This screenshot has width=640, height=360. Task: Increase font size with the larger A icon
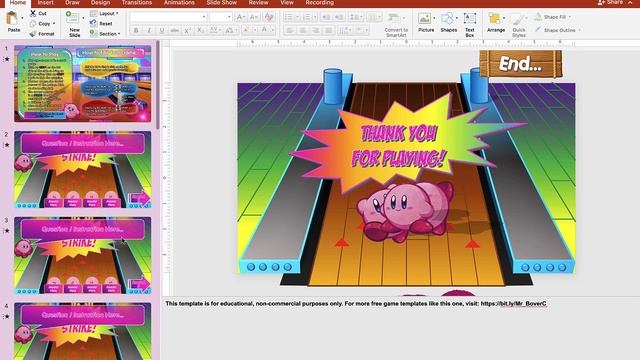pos(241,17)
